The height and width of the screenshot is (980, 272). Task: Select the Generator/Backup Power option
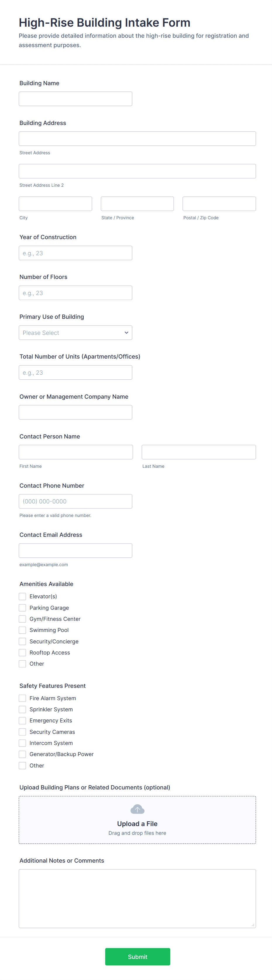tap(22, 754)
